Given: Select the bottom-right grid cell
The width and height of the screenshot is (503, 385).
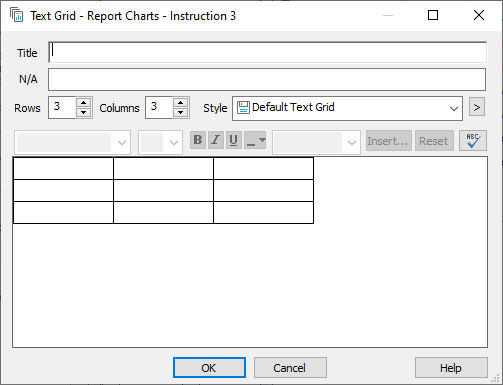Looking at the screenshot, I should click(x=263, y=213).
